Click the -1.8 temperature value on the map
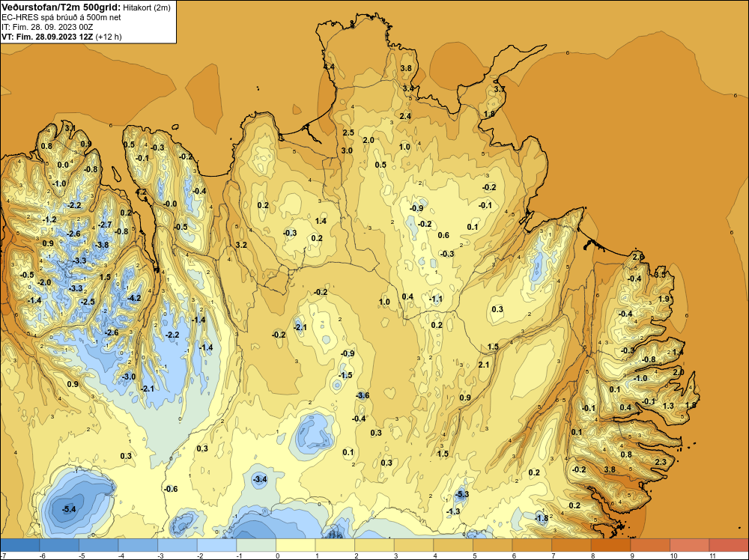Viewport: 749px width, 560px height. pos(542,519)
